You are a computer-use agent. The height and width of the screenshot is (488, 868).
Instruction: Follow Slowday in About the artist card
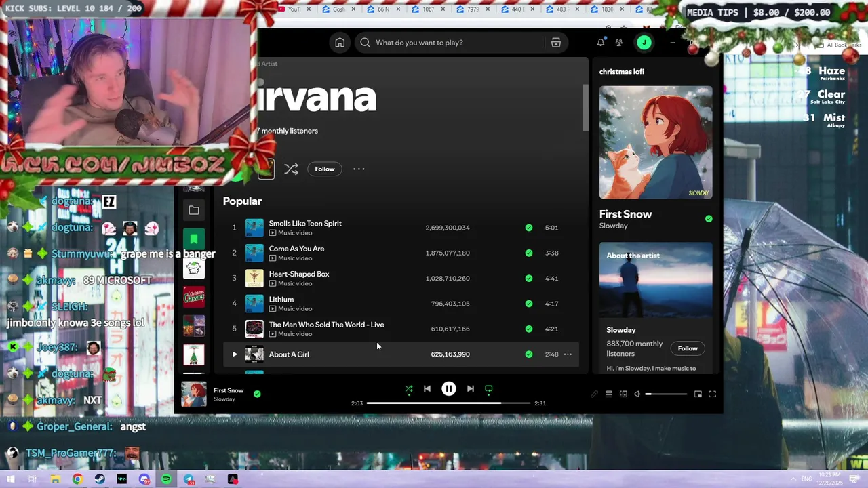(688, 348)
